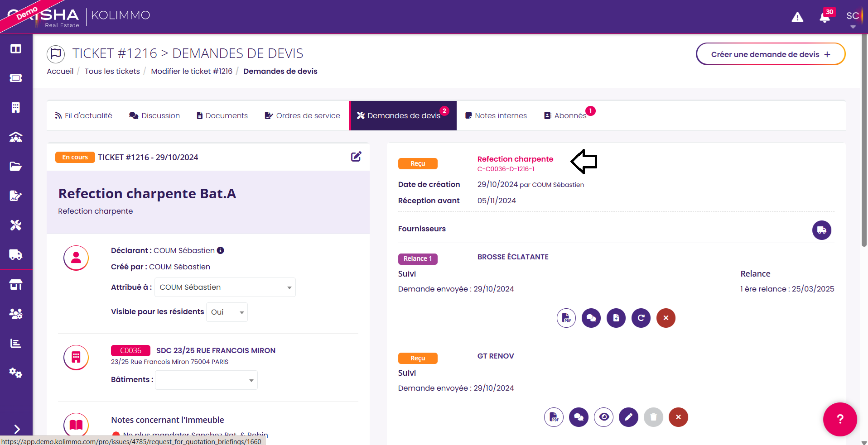
Task: Open the Bâtiments dropdown
Action: click(207, 380)
